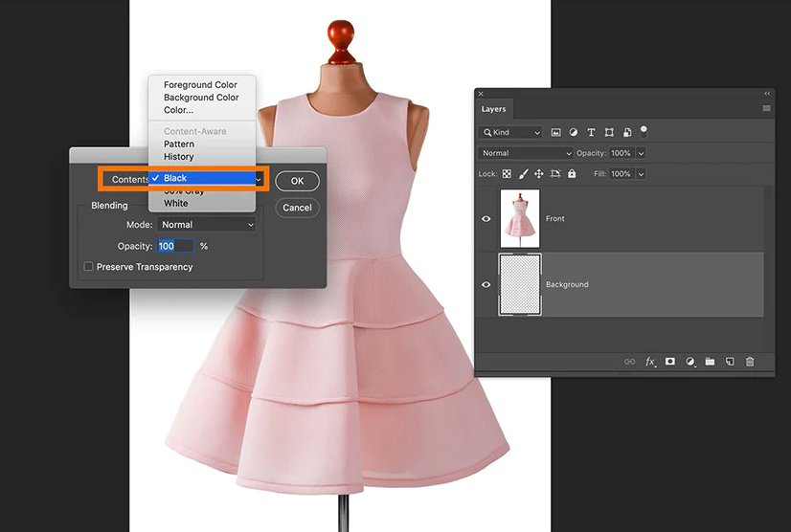This screenshot has width=791, height=532.
Task: Filter layers by shape layers icon
Action: click(609, 132)
